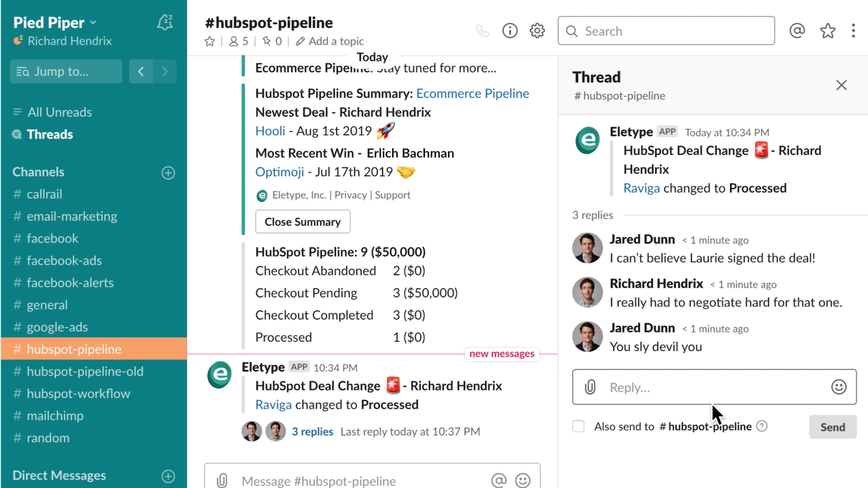Open emoji picker in the reply box
868x488 pixels.
point(840,387)
